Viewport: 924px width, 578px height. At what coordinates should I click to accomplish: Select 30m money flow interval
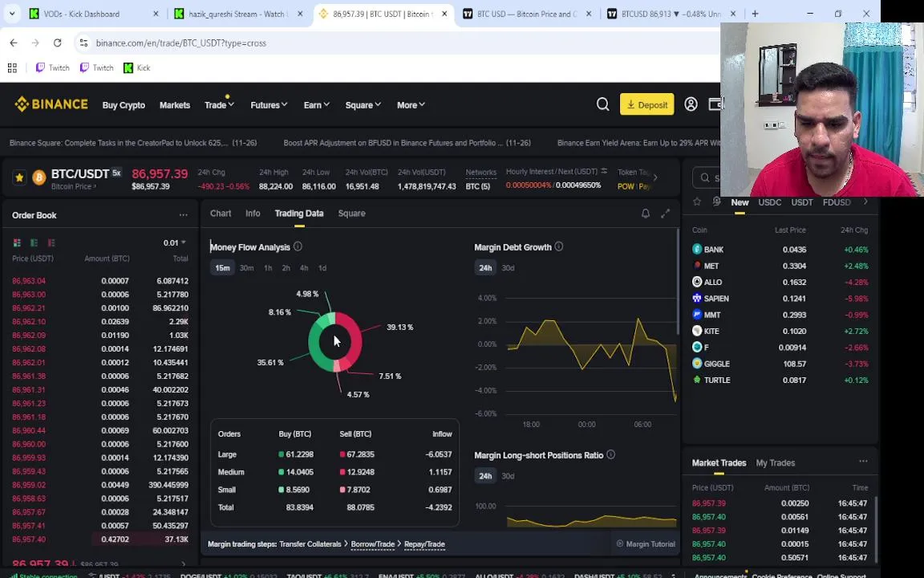(247, 268)
